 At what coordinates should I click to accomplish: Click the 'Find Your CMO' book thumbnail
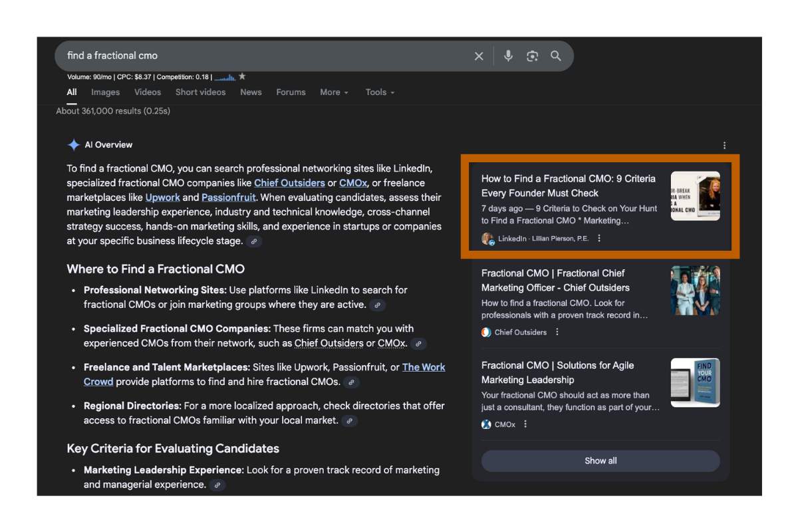[696, 383]
